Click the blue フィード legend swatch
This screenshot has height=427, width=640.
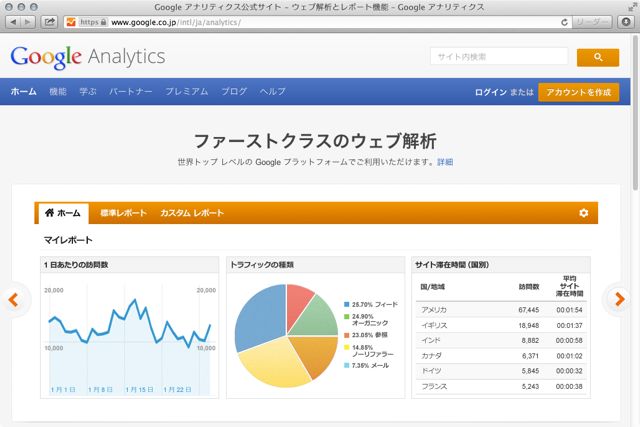(347, 305)
